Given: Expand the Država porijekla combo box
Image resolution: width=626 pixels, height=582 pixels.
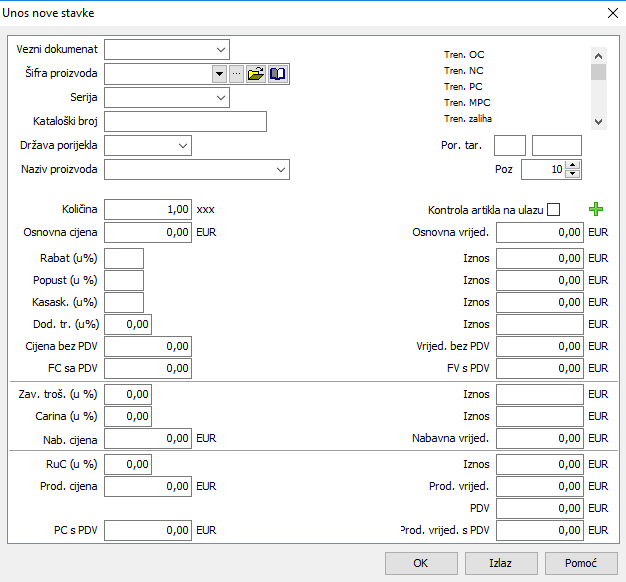Looking at the screenshot, I should click(x=182, y=146).
